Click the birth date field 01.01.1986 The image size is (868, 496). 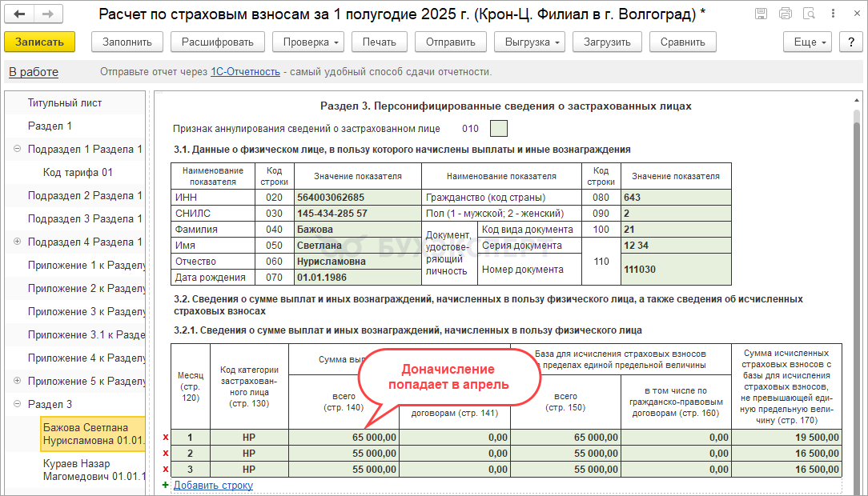358,278
